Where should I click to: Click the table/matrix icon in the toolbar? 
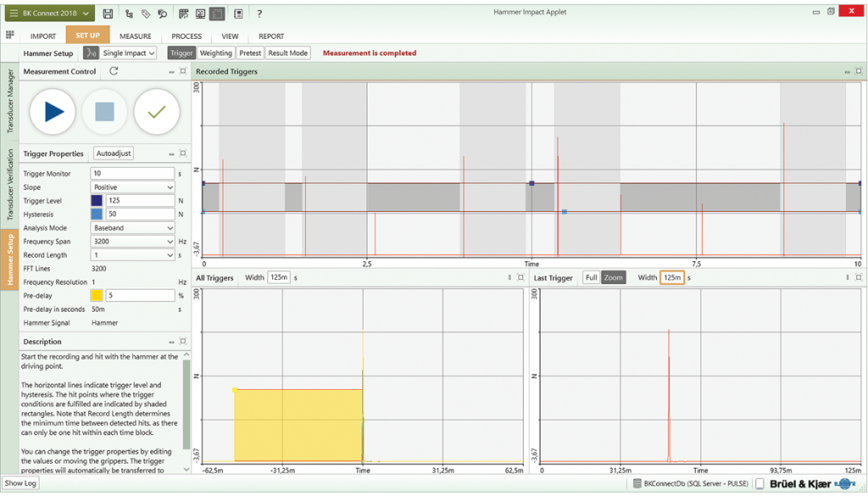pyautogui.click(x=185, y=12)
